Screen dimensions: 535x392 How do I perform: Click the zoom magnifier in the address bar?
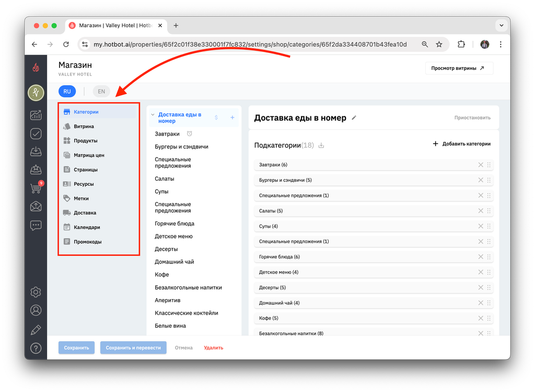(x=425, y=44)
